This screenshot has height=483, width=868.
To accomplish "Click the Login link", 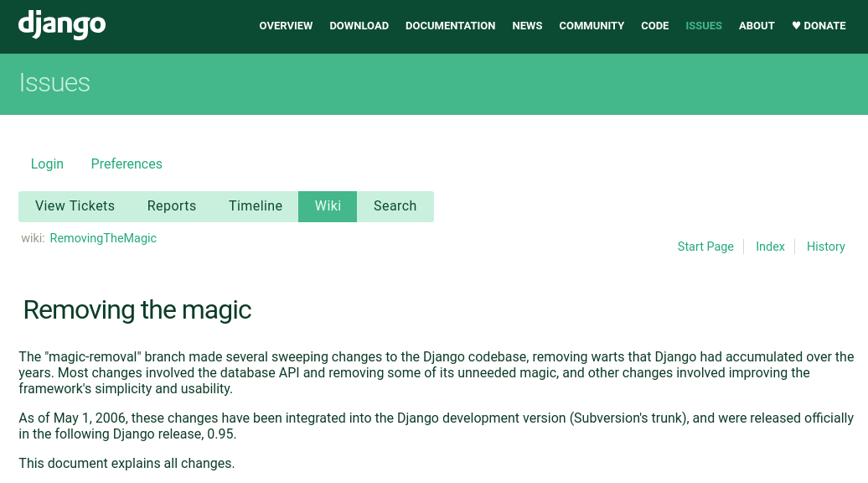I will pos(47,164).
